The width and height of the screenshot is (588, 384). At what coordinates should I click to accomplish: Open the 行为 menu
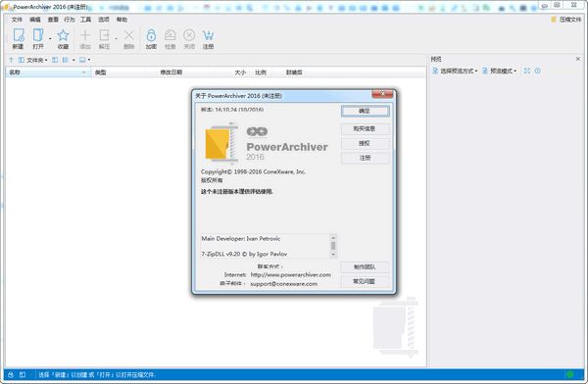click(x=70, y=20)
